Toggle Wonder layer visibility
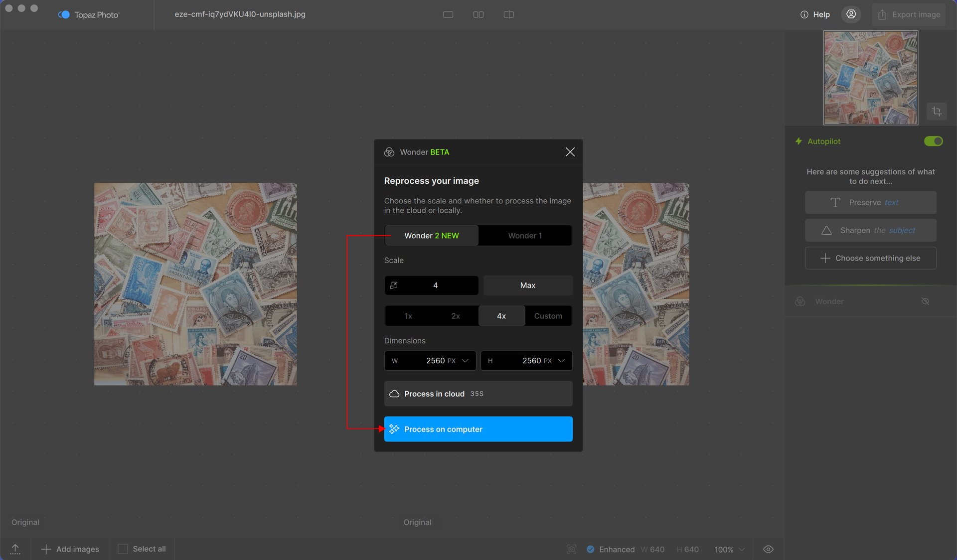The height and width of the screenshot is (560, 957). click(x=925, y=301)
